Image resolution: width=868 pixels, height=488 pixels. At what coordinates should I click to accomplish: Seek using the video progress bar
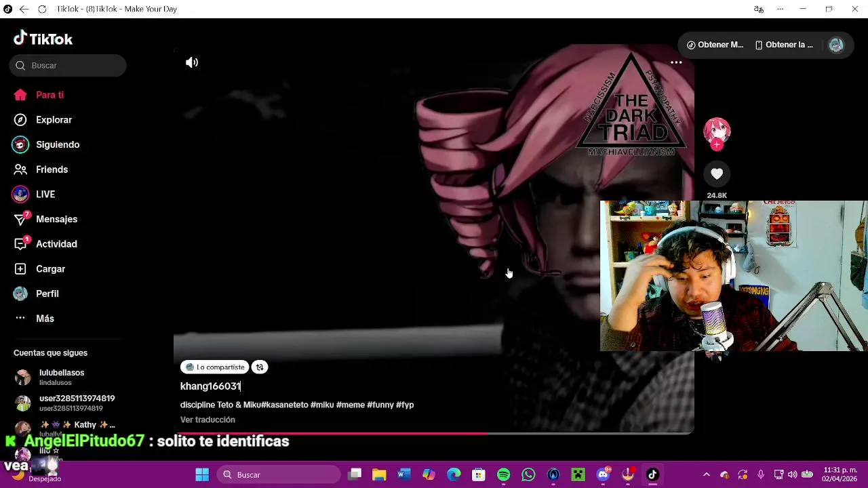434,432
